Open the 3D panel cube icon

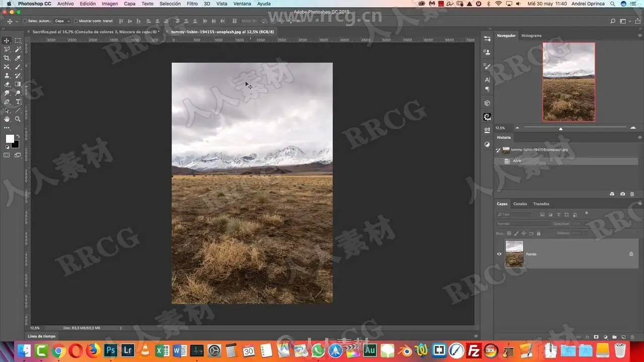(487, 103)
